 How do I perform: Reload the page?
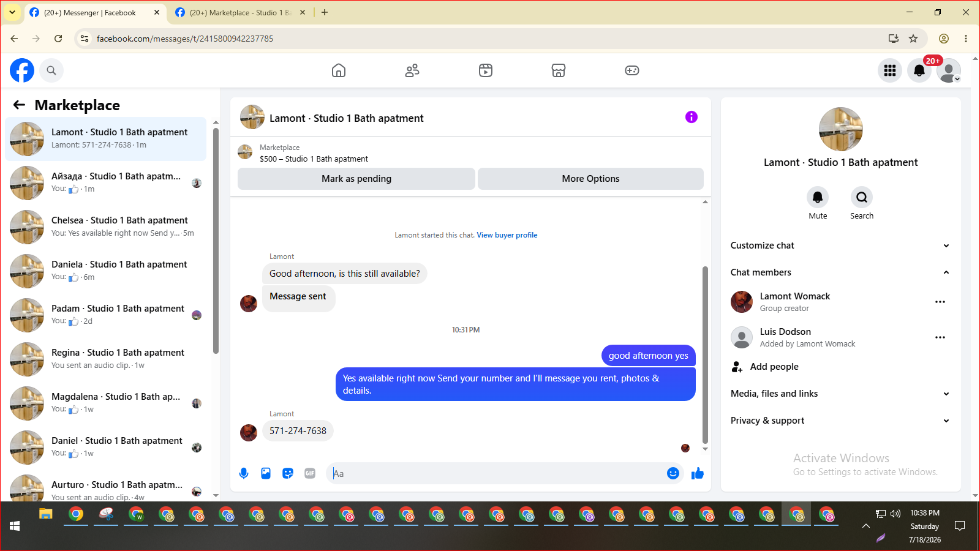pyautogui.click(x=58, y=39)
